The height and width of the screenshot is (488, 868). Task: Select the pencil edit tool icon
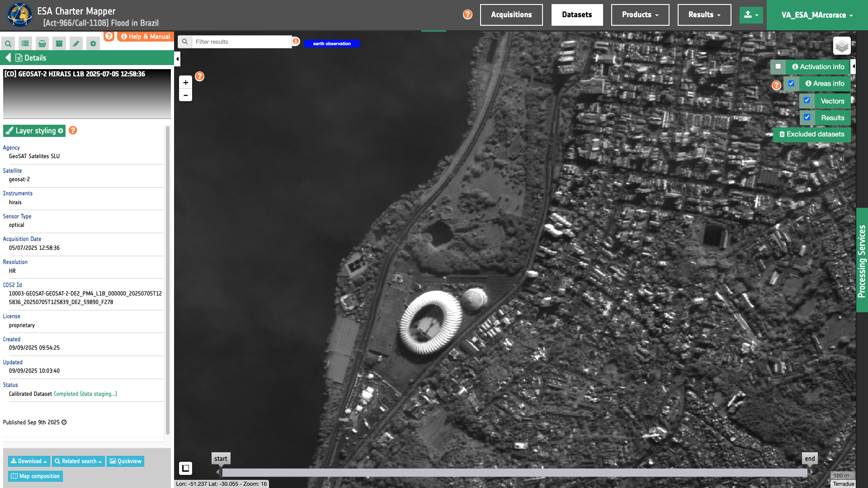pos(76,44)
